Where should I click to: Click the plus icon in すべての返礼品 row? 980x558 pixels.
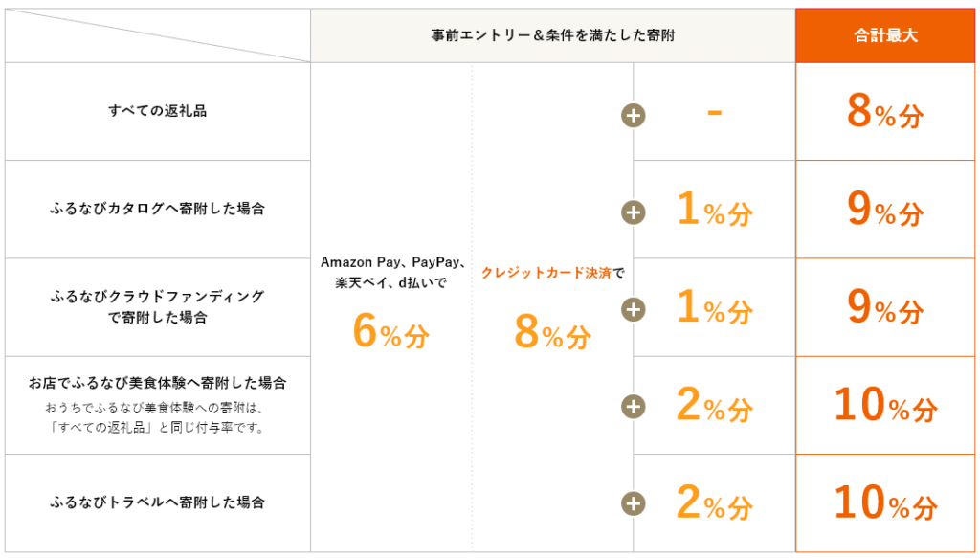tap(634, 116)
